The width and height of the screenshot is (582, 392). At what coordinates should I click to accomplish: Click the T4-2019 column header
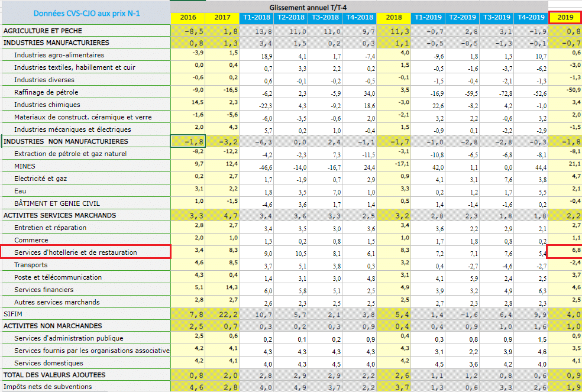click(530, 18)
